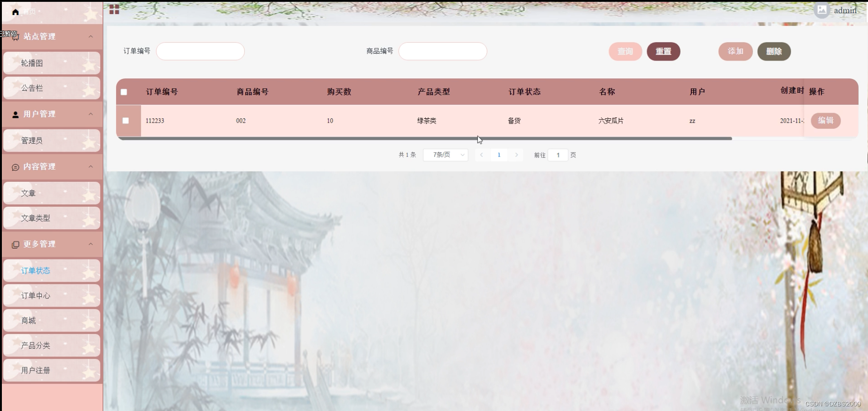868x411 pixels.
Task: Click the 用户 column header
Action: [697, 92]
